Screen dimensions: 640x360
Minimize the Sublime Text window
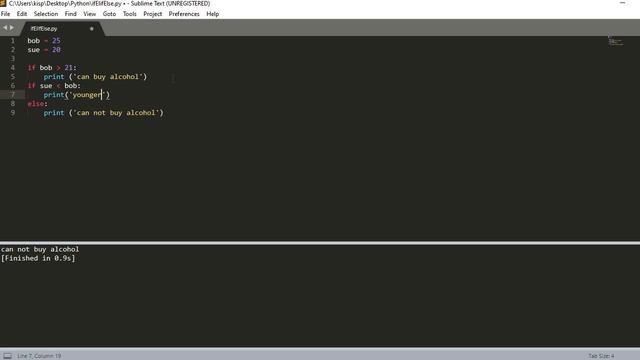[x=622, y=3]
